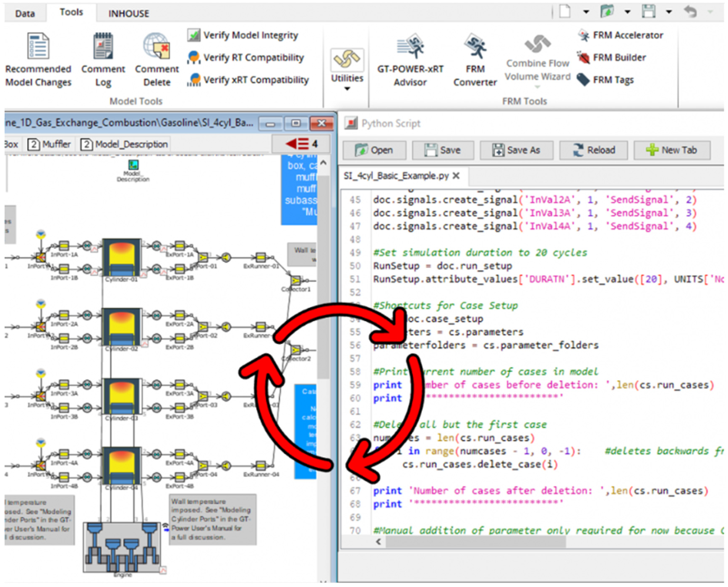Start FRM Accelerator
Screen dimensions: 728x587
click(620, 35)
